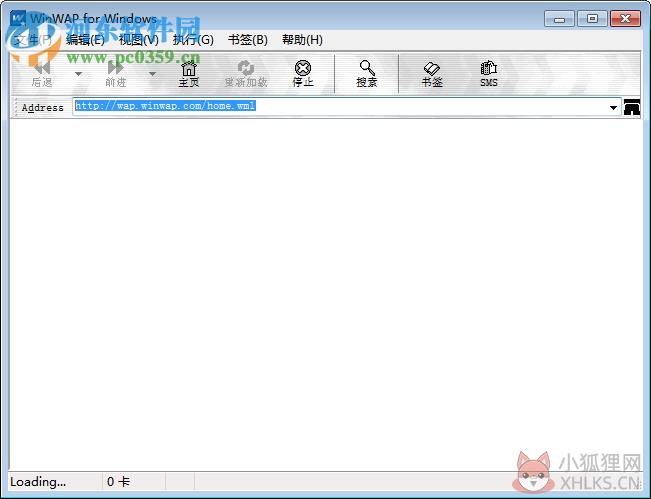Close the WinWAP window
Screen dimensions: 651x499
pyautogui.click(x=625, y=19)
